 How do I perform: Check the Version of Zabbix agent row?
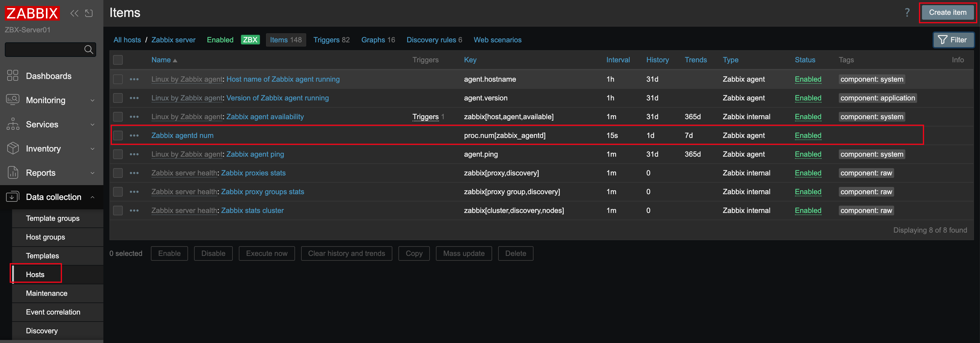coord(118,98)
